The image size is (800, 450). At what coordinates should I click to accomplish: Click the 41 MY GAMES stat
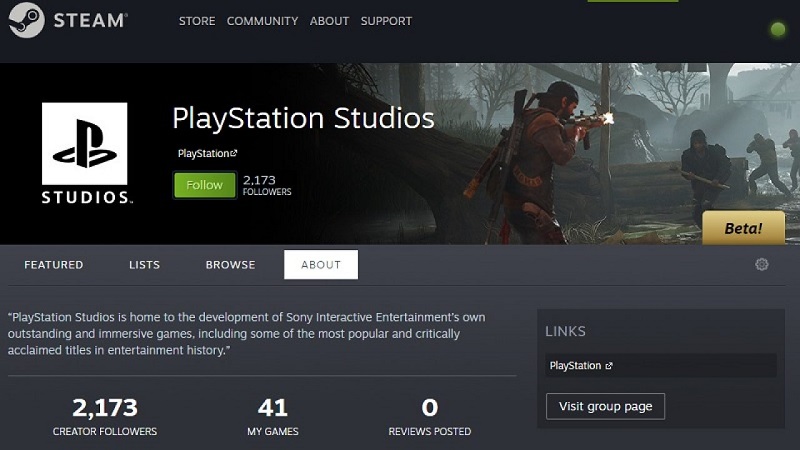point(272,417)
